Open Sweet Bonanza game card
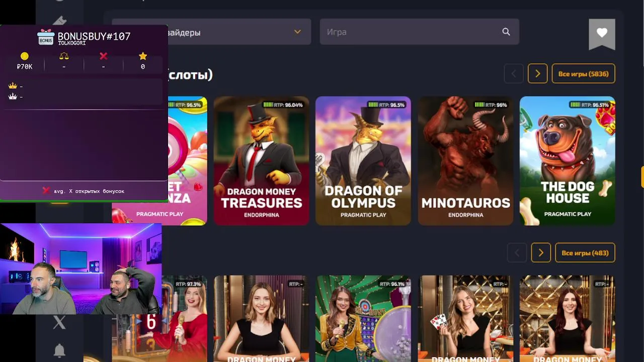644x362 pixels. click(x=187, y=161)
